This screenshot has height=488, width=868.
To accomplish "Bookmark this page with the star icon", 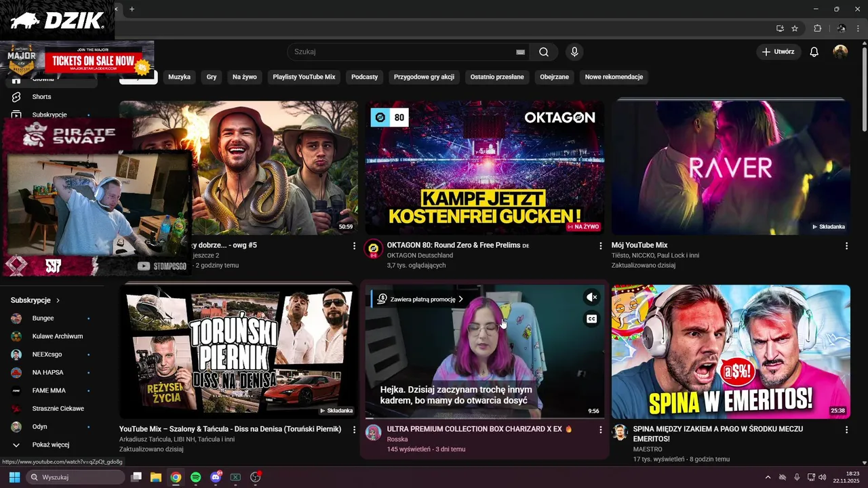I will click(x=795, y=28).
